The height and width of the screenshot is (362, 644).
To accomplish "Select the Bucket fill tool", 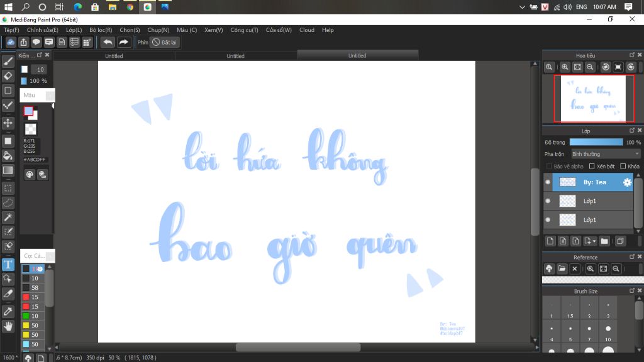I will pyautogui.click(x=8, y=156).
